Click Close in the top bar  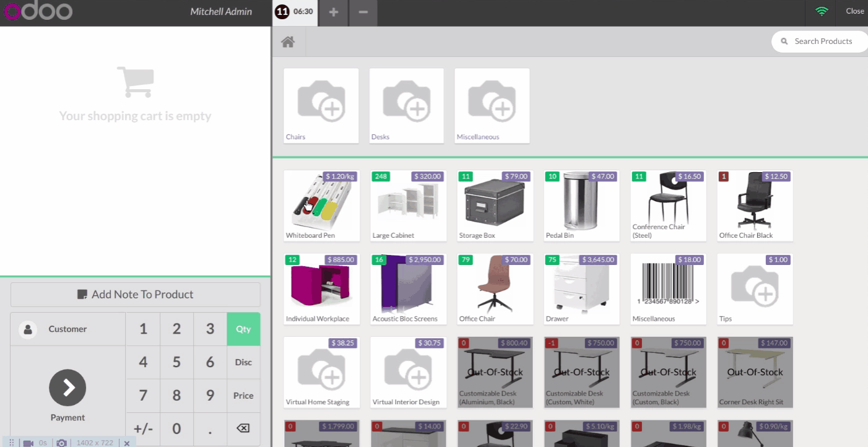[x=854, y=11]
